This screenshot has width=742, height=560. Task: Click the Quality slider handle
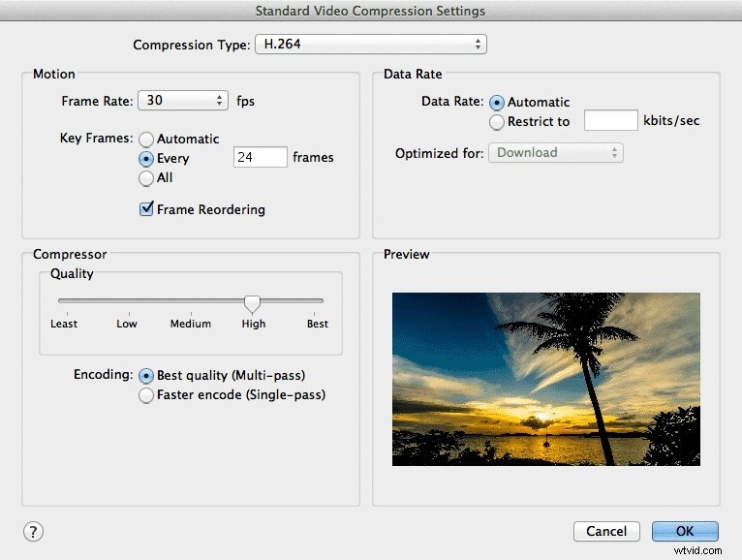point(252,303)
